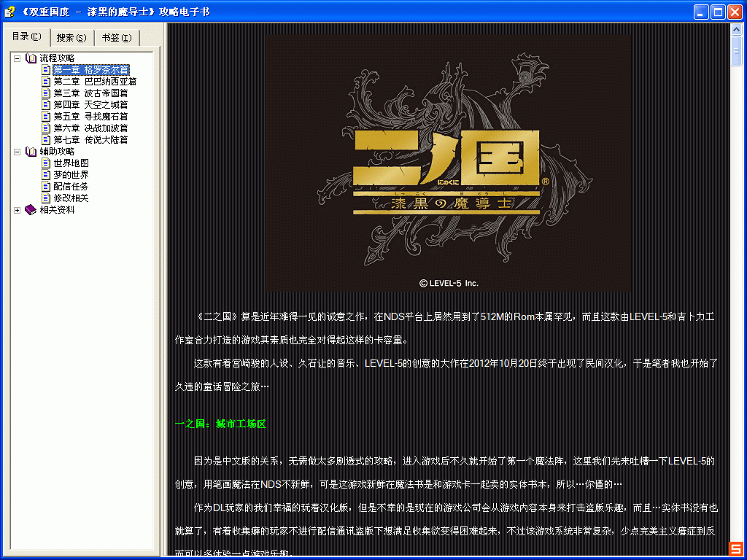Click the open book icon beside 流程攻略

coord(31,58)
